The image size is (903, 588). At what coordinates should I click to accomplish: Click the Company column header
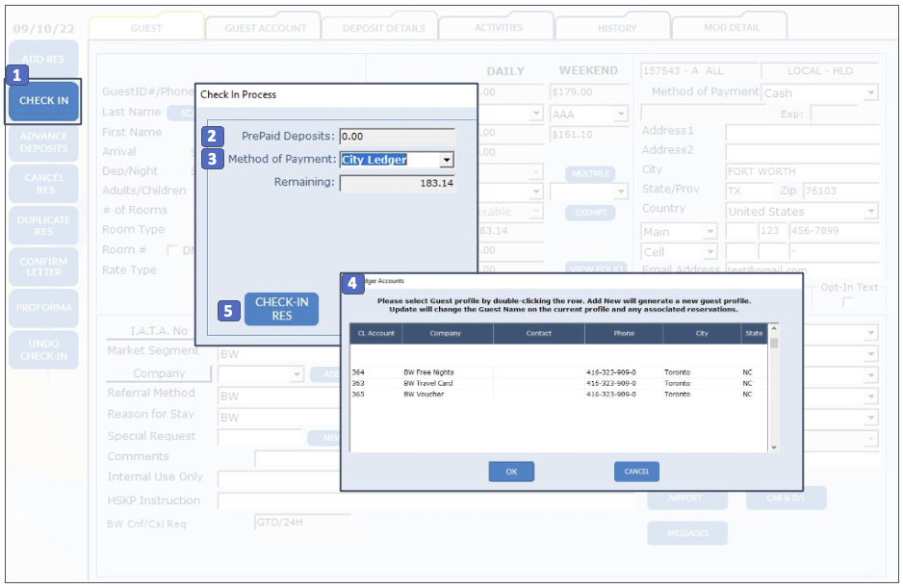tap(446, 333)
